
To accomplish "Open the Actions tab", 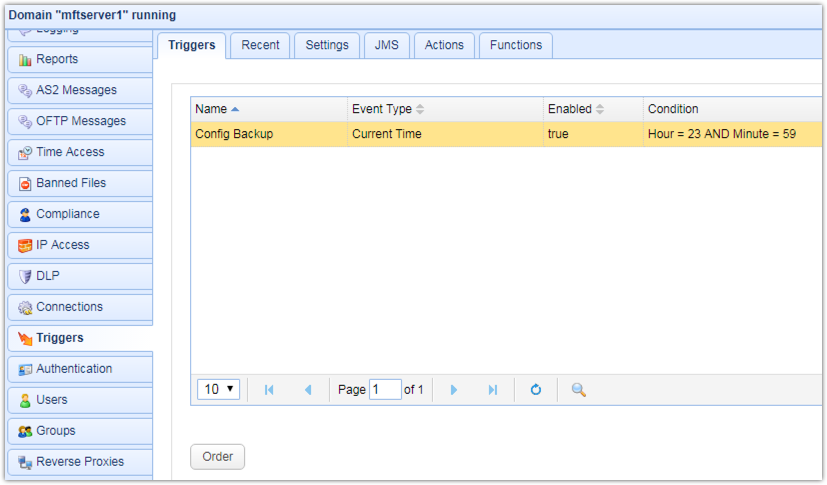I will click(444, 45).
